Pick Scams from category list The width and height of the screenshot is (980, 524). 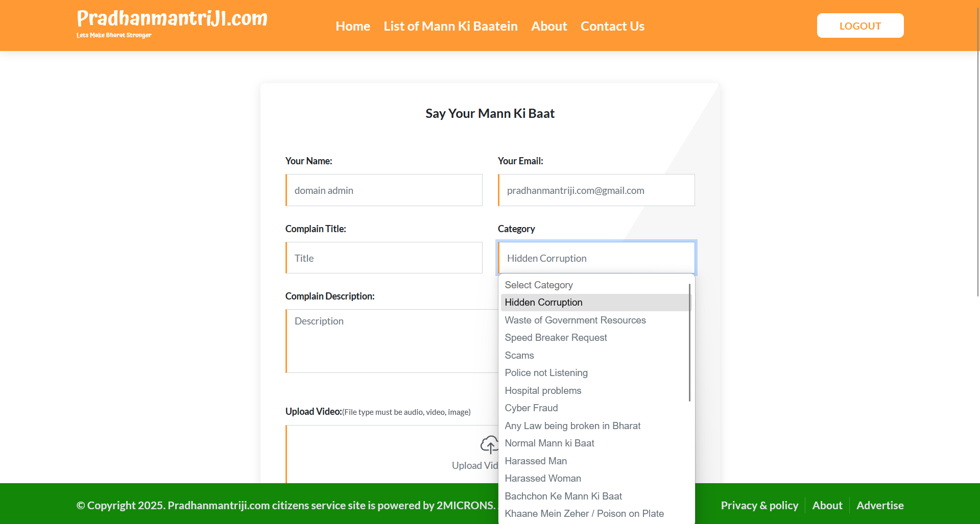pyautogui.click(x=519, y=356)
